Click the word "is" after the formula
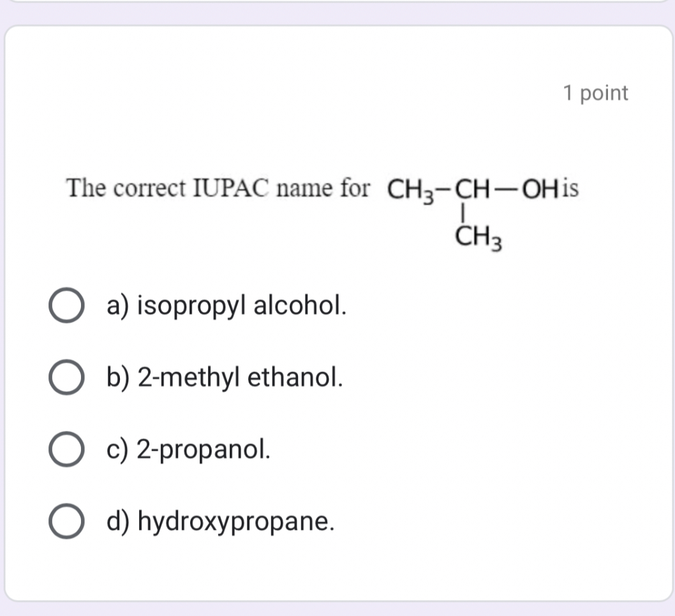 pyautogui.click(x=570, y=188)
